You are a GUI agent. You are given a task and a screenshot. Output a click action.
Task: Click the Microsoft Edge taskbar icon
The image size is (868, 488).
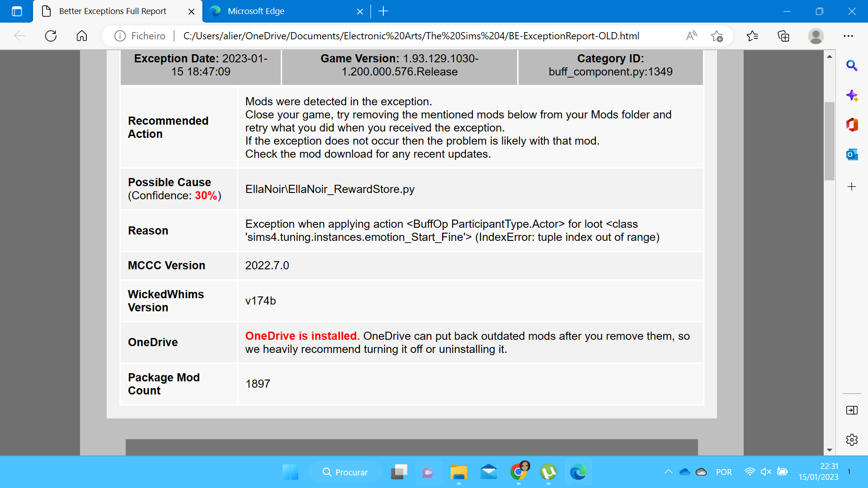[578, 472]
